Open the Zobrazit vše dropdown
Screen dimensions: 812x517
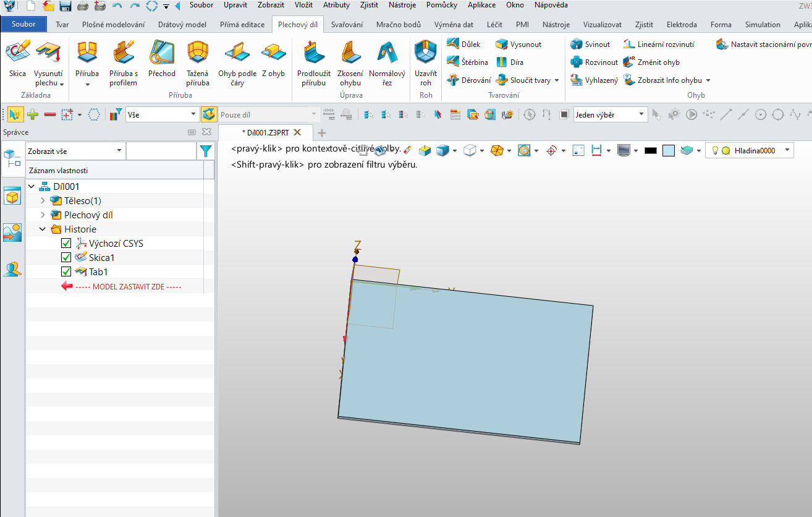pyautogui.click(x=75, y=151)
